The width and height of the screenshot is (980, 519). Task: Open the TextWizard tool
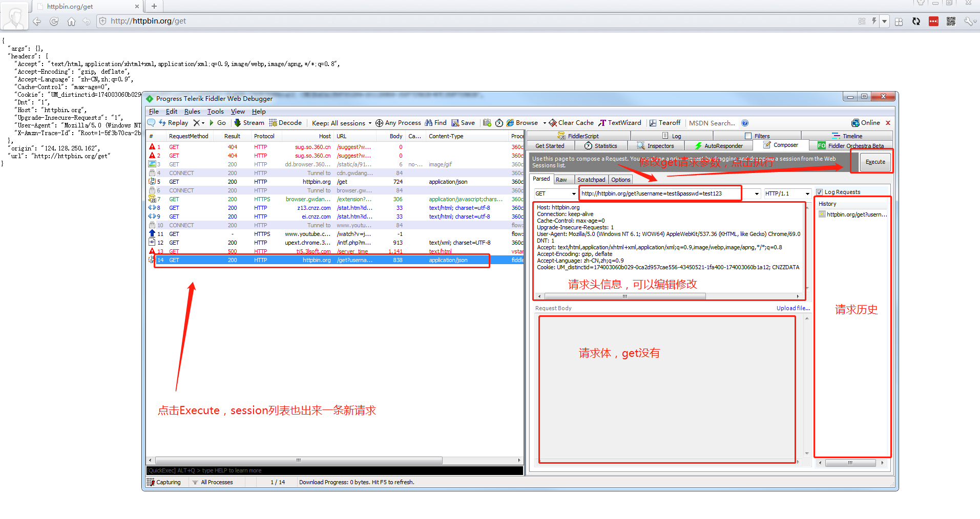(619, 123)
